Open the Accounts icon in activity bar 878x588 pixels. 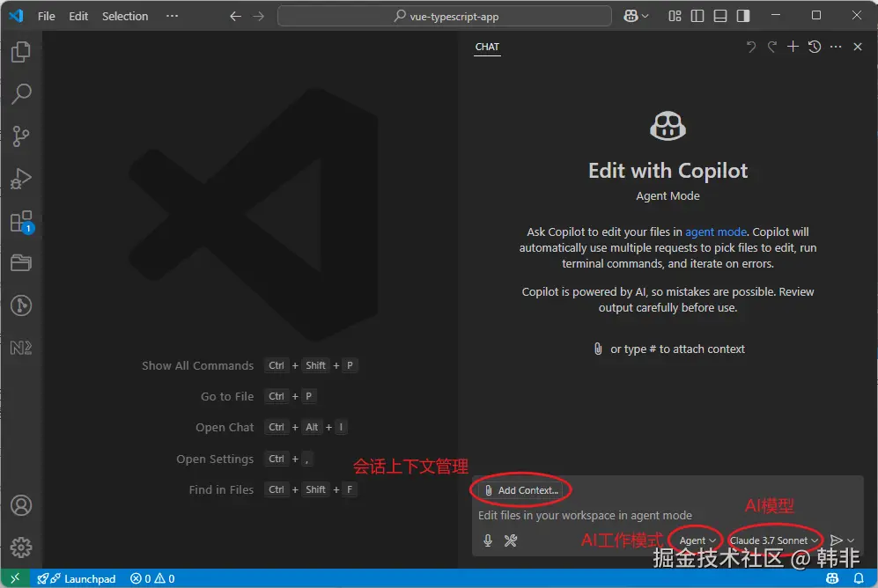click(21, 505)
